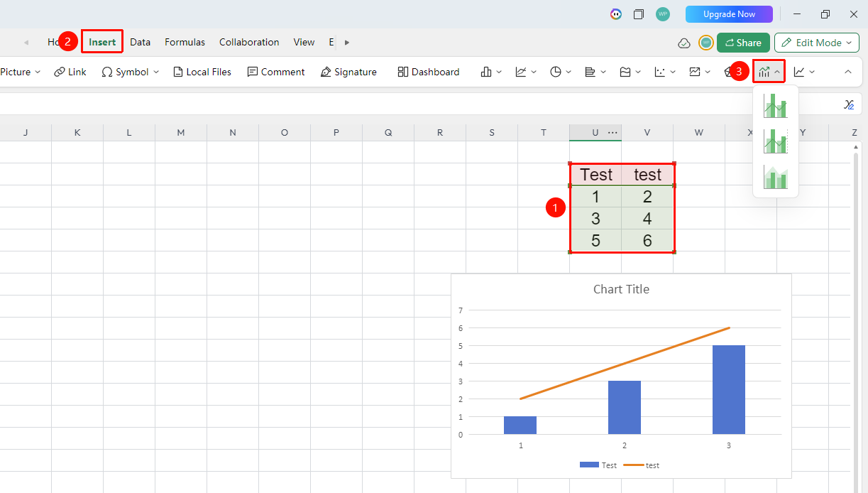The width and height of the screenshot is (868, 493).
Task: Insert an area chart
Action: coord(625,72)
